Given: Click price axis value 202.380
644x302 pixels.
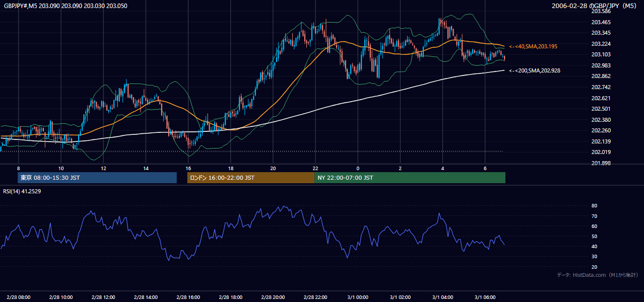Looking at the screenshot, I should click(601, 120).
